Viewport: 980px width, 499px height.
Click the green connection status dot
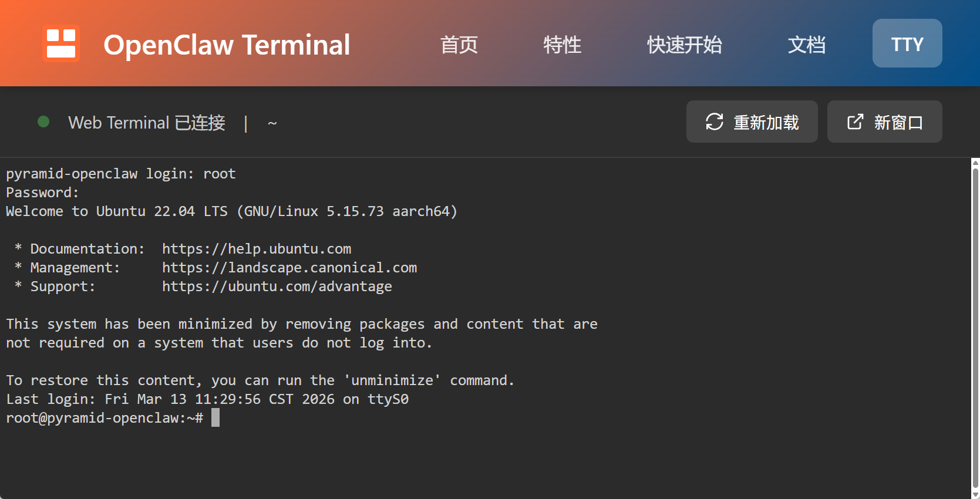(43, 122)
